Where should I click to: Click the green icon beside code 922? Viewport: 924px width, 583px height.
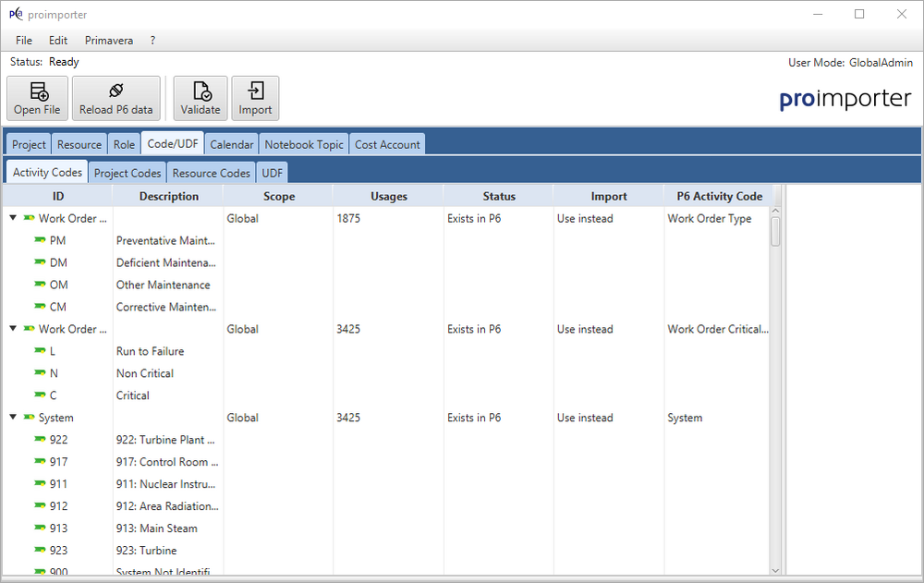point(40,440)
